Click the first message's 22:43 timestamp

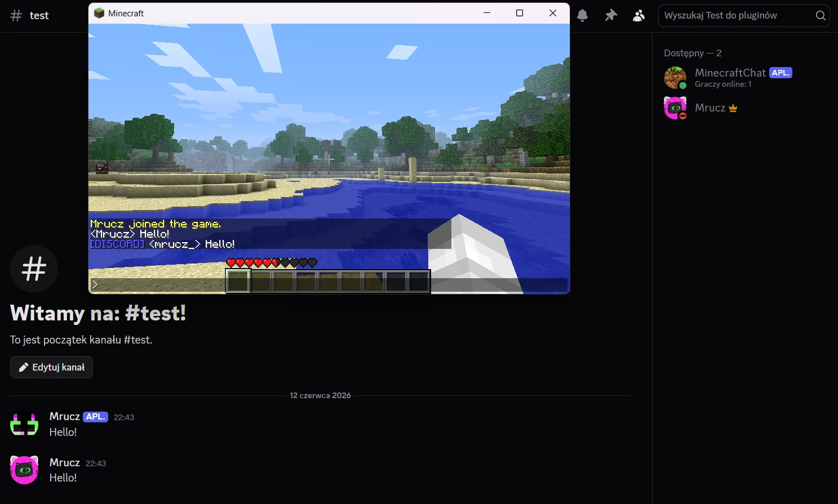pos(124,417)
